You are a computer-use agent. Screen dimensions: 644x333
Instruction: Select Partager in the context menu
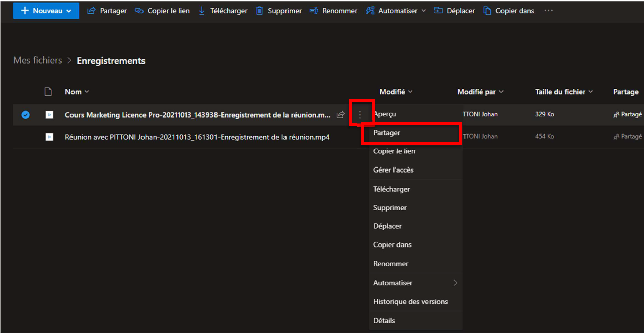(x=387, y=133)
